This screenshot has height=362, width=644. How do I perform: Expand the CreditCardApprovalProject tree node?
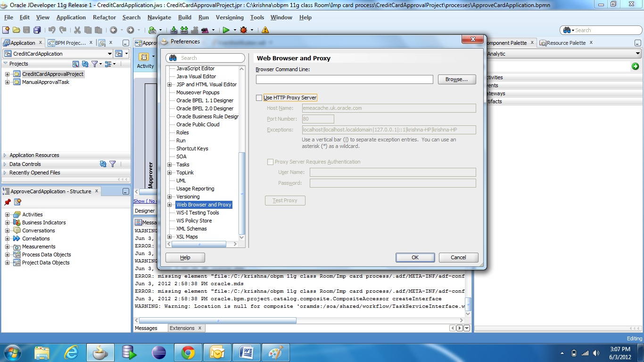pyautogui.click(x=8, y=74)
